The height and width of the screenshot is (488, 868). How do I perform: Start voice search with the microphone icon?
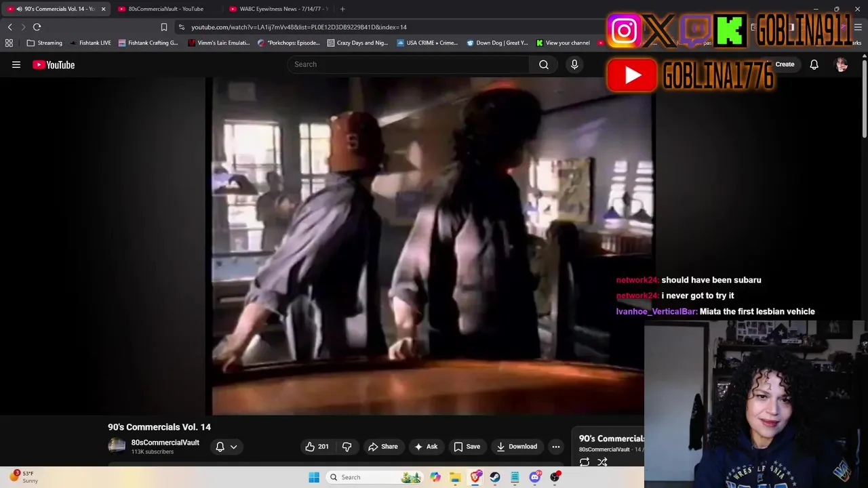coord(574,64)
